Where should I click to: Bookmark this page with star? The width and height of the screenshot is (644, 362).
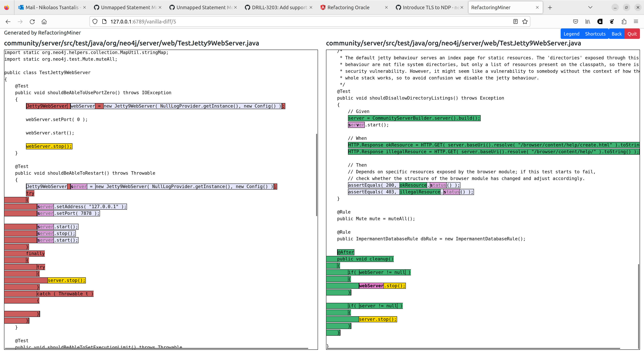click(525, 22)
